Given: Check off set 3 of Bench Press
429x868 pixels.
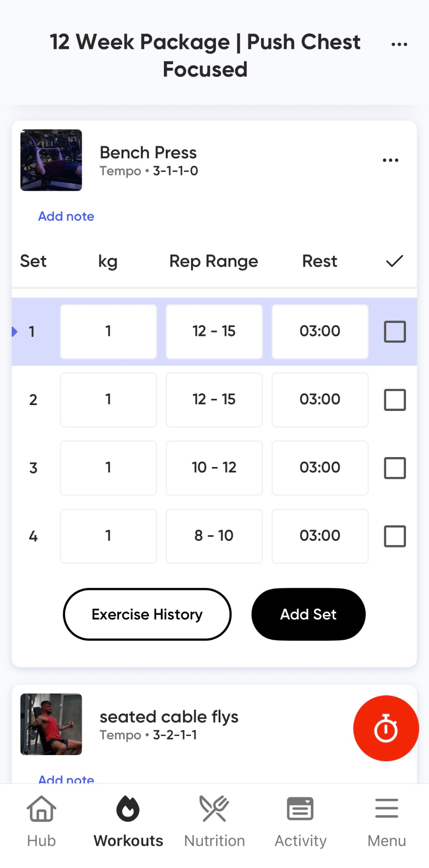Looking at the screenshot, I should click(395, 468).
